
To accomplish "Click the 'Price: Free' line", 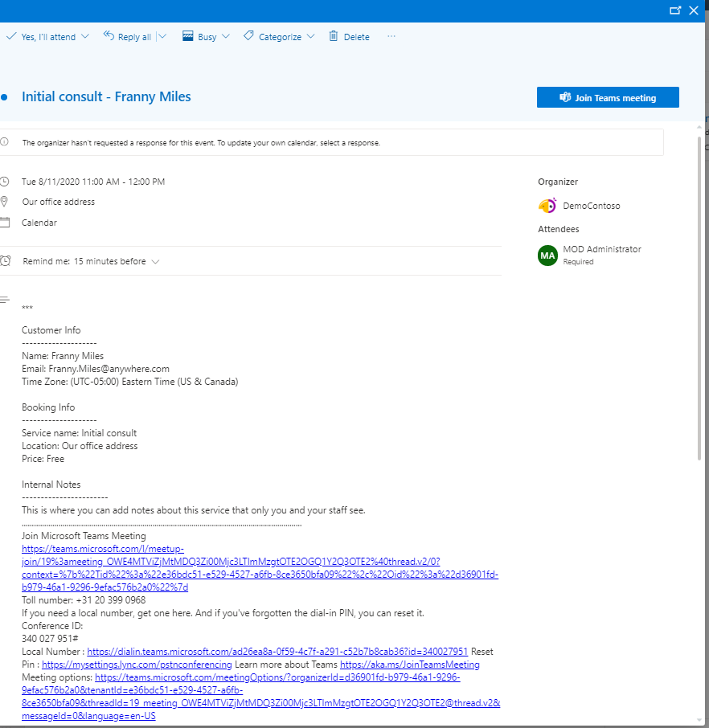I will coord(43,459).
